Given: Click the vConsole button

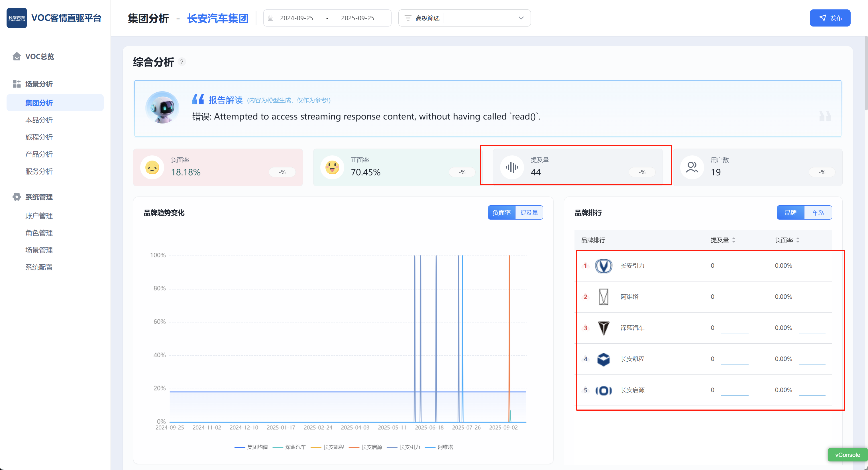Looking at the screenshot, I should pos(847,455).
